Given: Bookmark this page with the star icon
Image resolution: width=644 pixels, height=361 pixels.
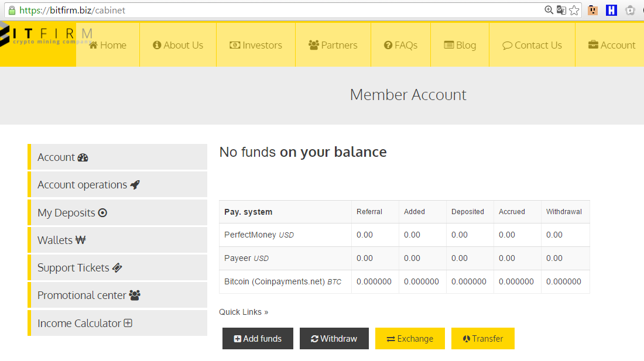Looking at the screenshot, I should (574, 10).
